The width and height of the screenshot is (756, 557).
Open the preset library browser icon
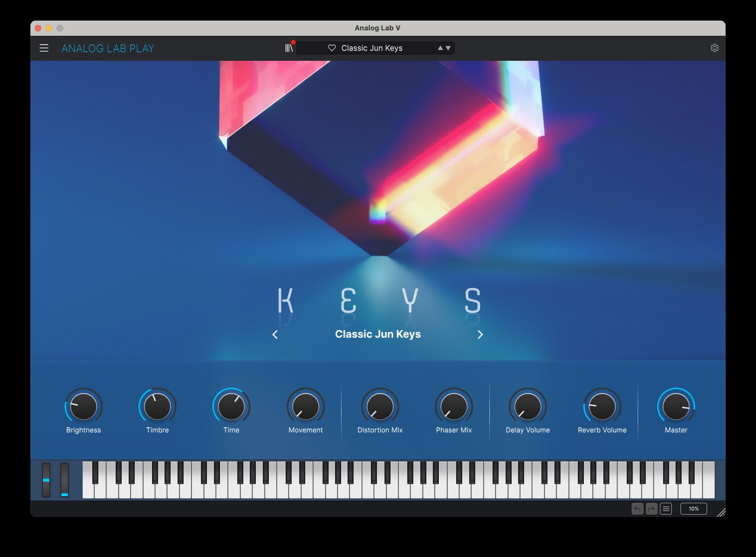click(289, 48)
